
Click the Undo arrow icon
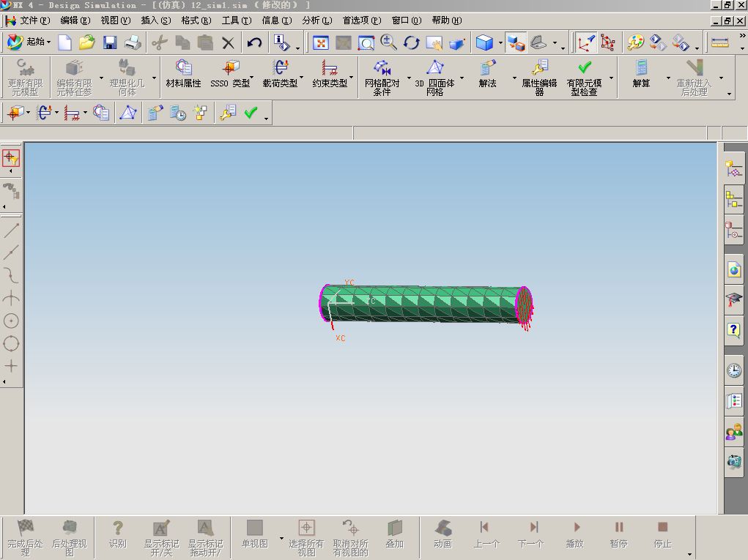tap(254, 43)
